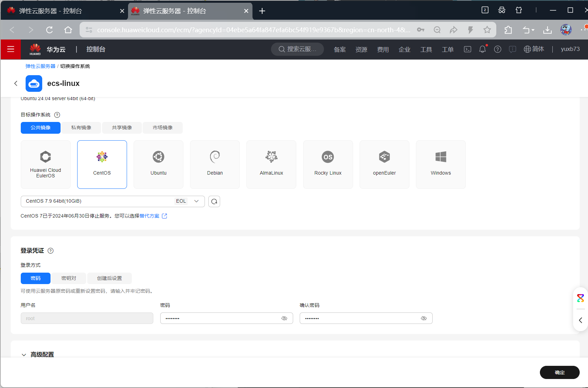The width and height of the screenshot is (588, 388).
Task: Switch to the first browser tab
Action: 64,11
